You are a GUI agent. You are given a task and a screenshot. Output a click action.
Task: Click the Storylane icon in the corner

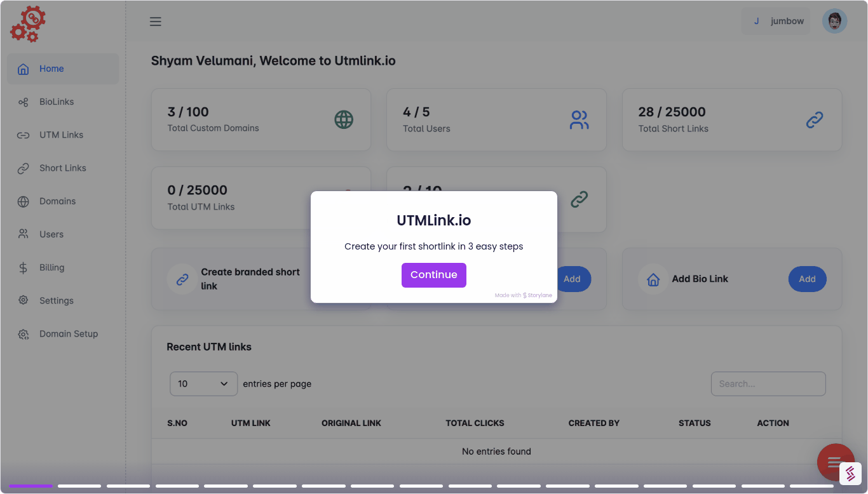[x=850, y=474]
